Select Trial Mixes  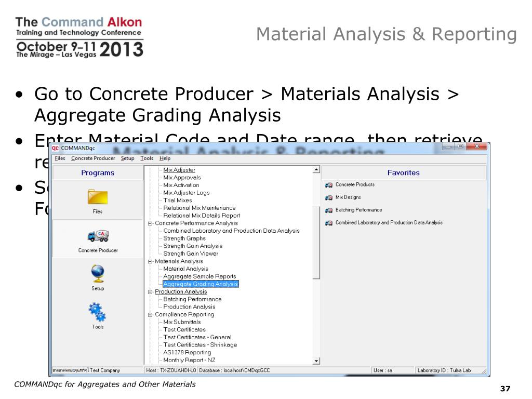click(178, 200)
